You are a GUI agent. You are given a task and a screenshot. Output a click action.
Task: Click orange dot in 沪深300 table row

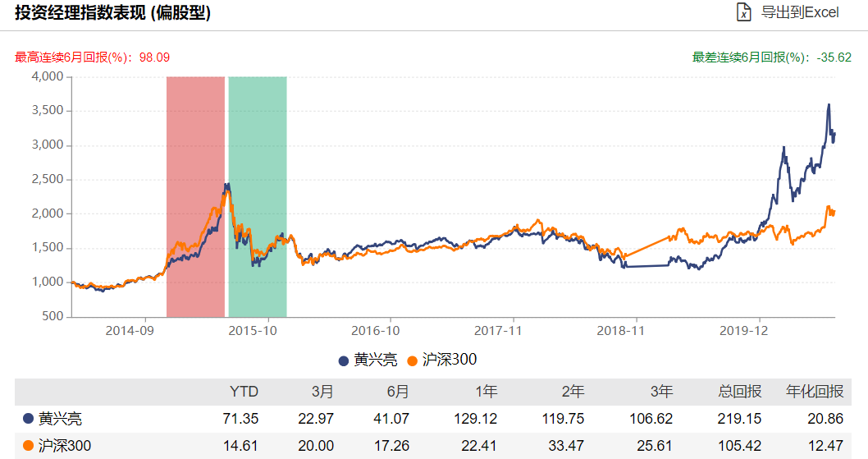coord(28,446)
